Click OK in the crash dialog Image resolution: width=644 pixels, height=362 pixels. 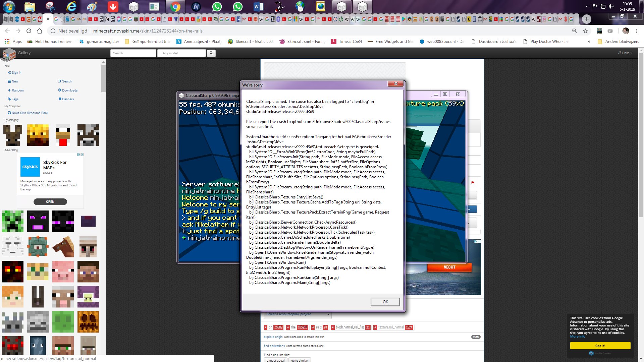tap(385, 302)
